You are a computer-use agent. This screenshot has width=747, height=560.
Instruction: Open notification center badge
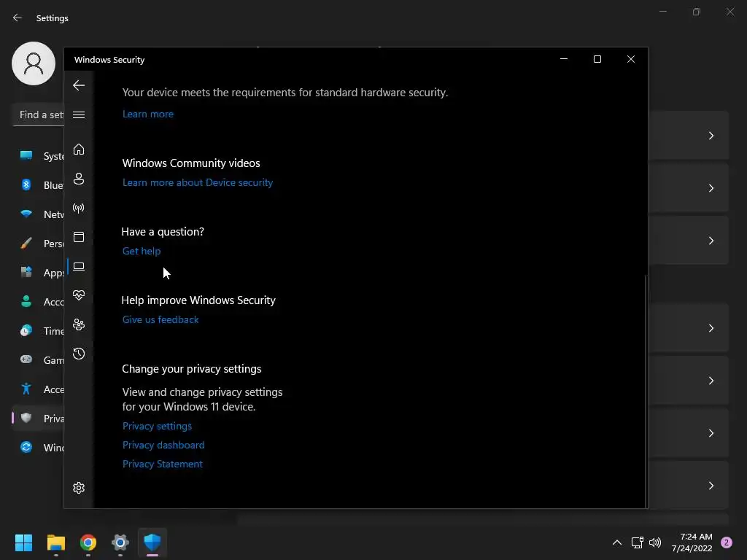coord(727,542)
